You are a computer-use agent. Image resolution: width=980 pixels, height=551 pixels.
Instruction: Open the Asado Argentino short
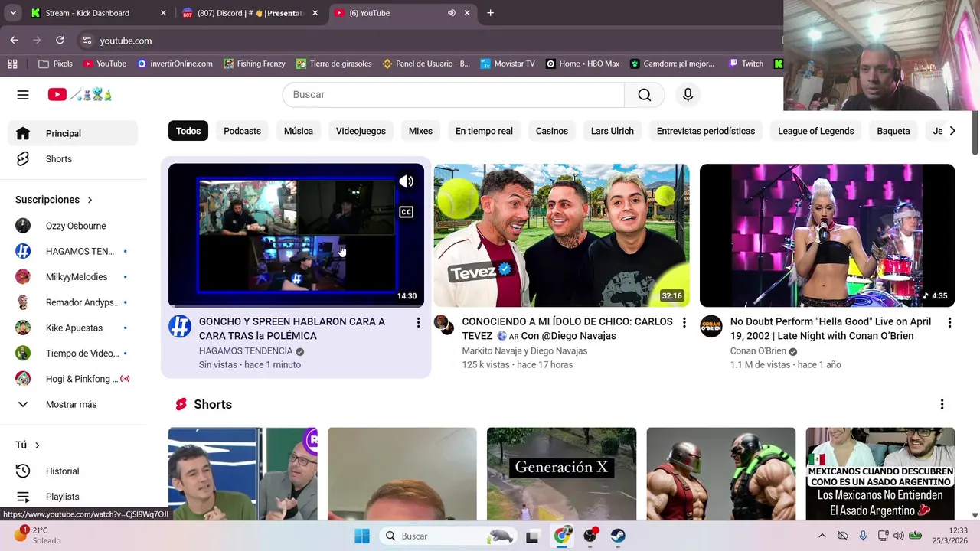(880, 474)
